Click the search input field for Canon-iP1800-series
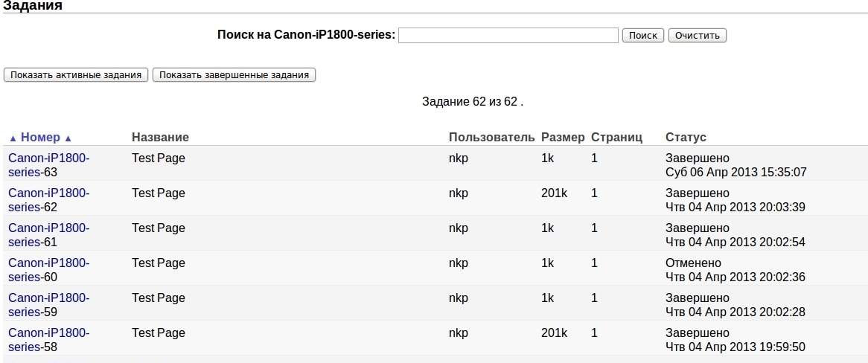This screenshot has width=868, height=363. [508, 35]
